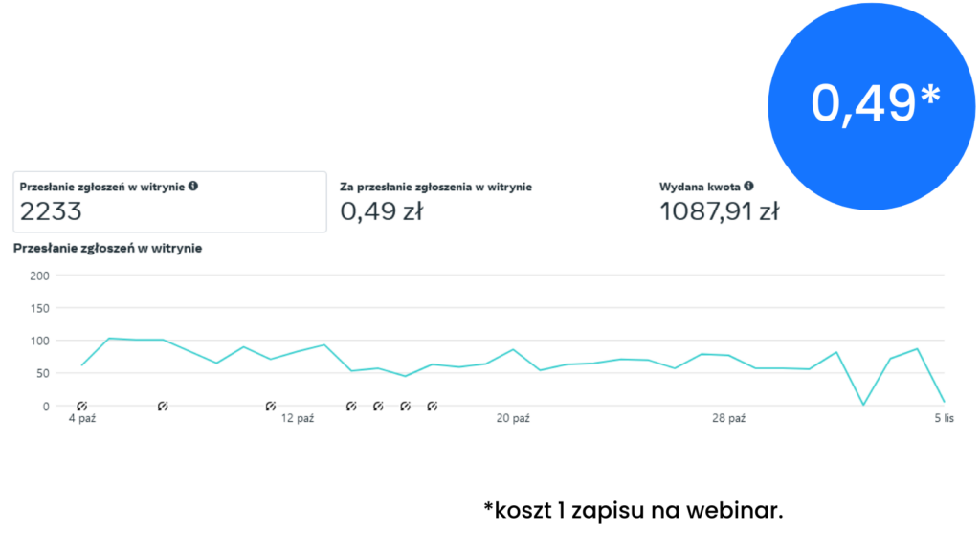
Task: Click the 28 paź date label on axis
Action: 729,419
